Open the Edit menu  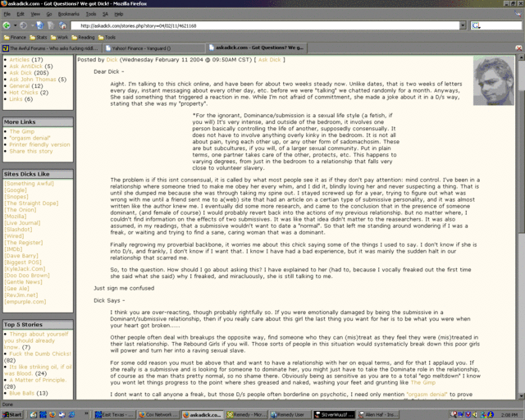(21, 14)
